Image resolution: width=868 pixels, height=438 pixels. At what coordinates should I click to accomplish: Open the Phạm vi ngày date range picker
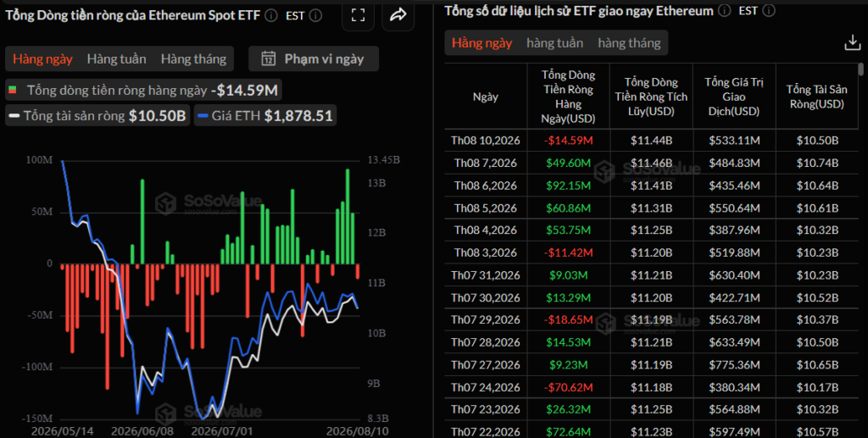(314, 58)
